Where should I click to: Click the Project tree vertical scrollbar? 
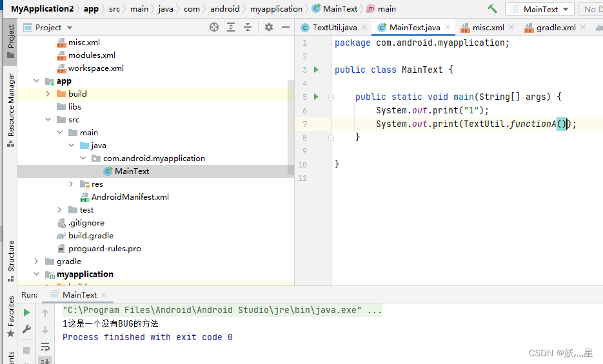[291, 128]
